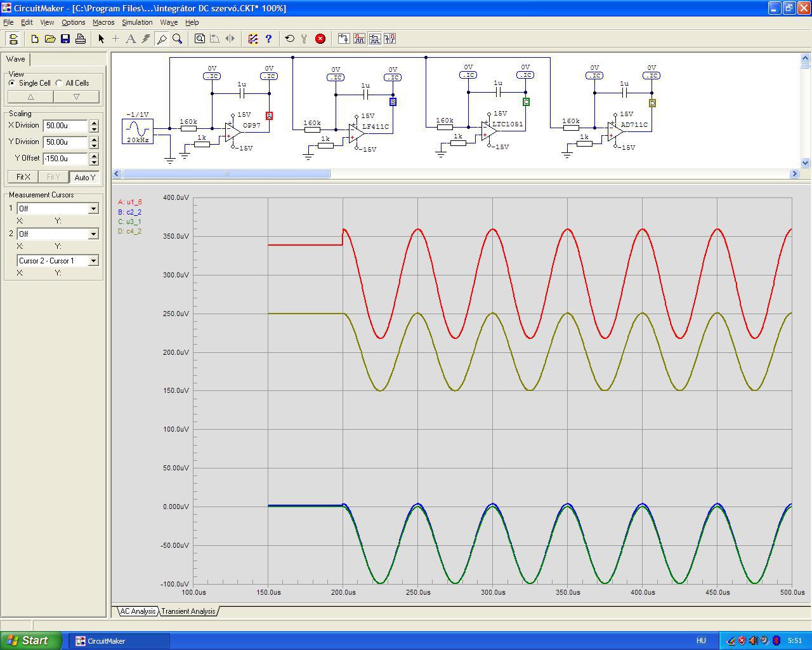Switch to the AC Analysis tab

[x=138, y=611]
